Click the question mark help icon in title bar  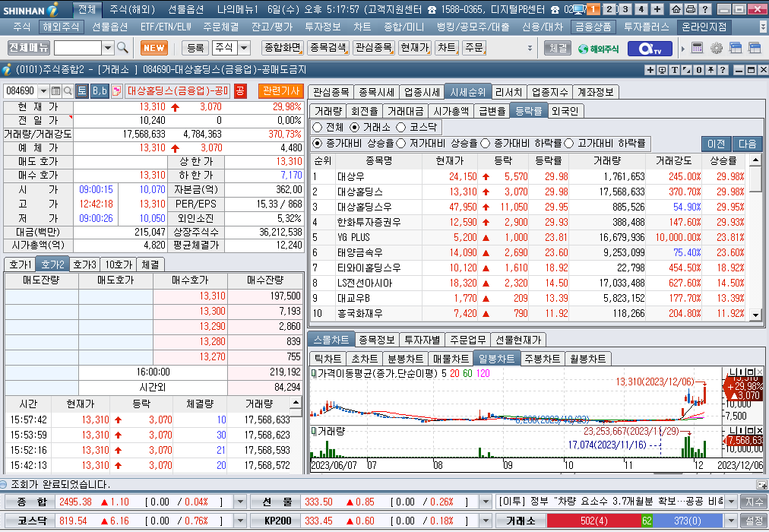coord(704,9)
